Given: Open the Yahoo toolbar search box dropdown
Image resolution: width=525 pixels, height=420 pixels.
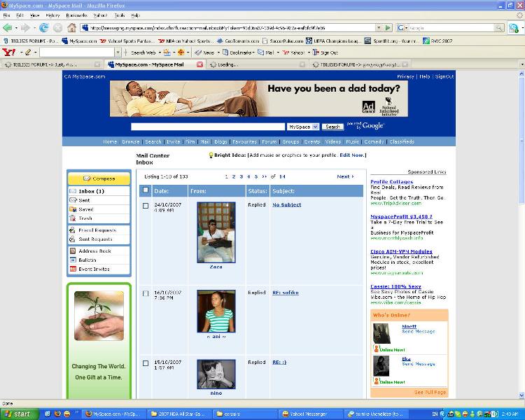Looking at the screenshot, I should [118, 52].
